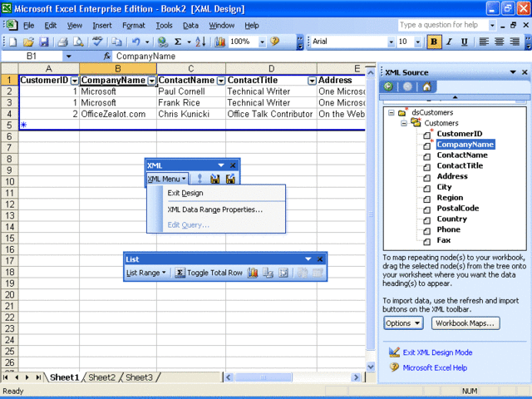
Task: Select the PostalCode element in XML tree
Action: point(458,209)
